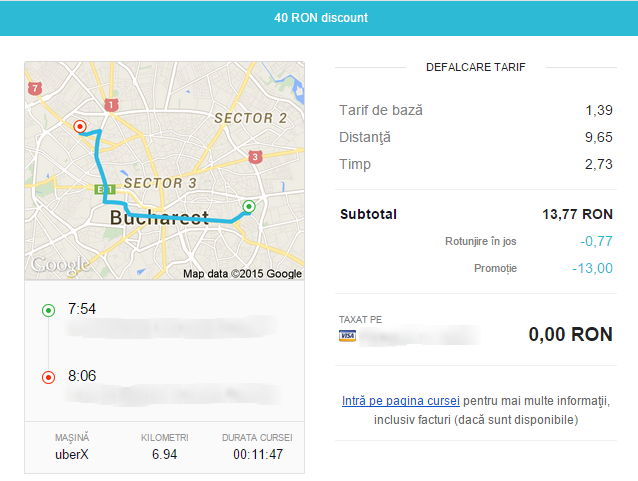
Task: Click the "DEFALCARE TARIF" section heading
Action: coord(475,67)
